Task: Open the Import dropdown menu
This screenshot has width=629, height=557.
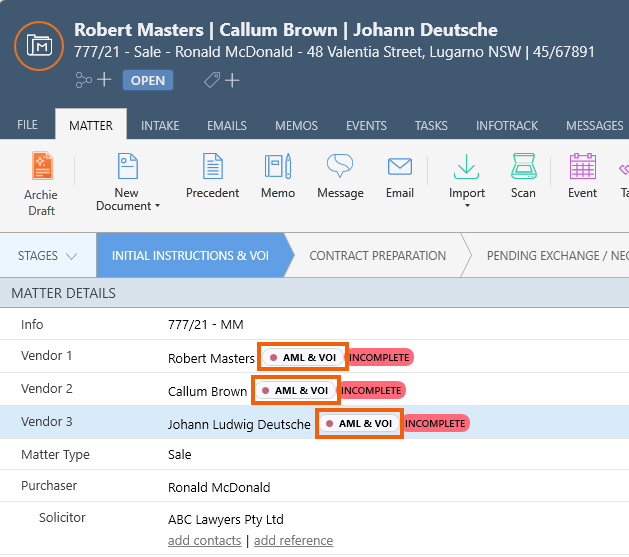Action: point(467,206)
